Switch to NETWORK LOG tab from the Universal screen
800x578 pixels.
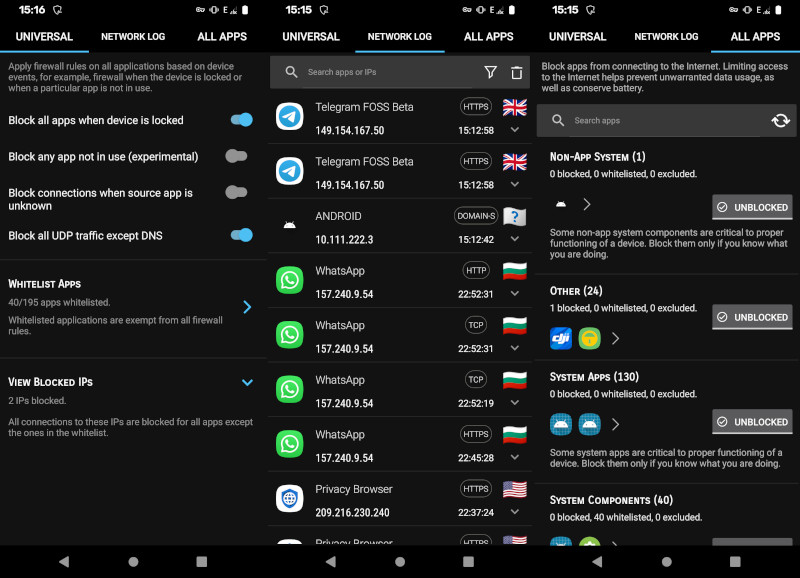coord(133,37)
